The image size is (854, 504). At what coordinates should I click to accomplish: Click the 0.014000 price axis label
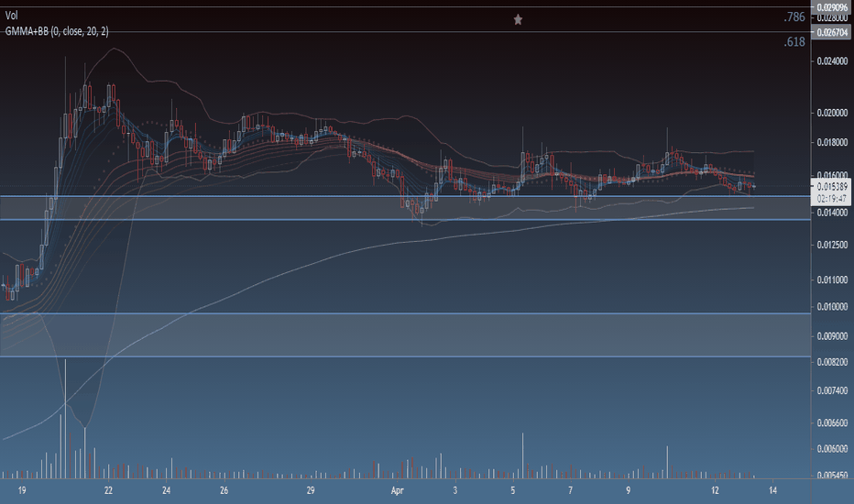click(832, 213)
